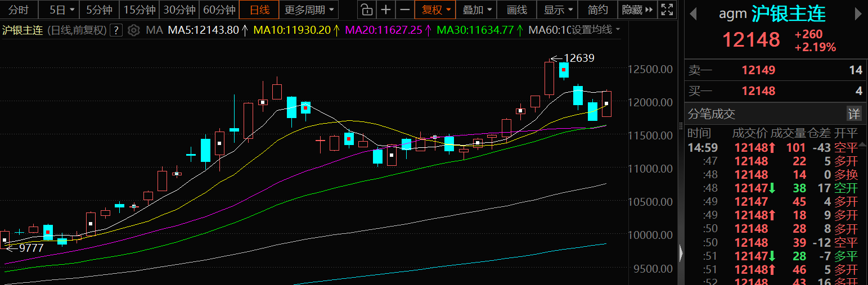This screenshot has height=285, width=868.
Task: Click the 详 details button in 分笔成交
Action: coord(854,114)
